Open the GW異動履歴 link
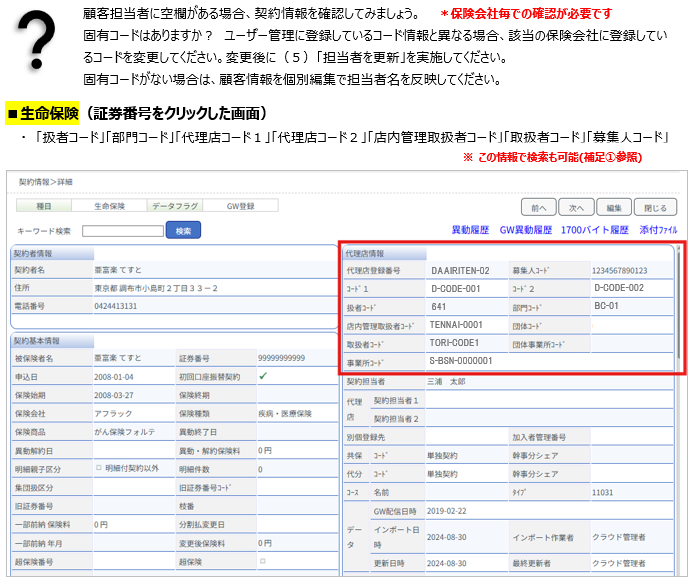The height and width of the screenshot is (581, 697). tap(526, 230)
